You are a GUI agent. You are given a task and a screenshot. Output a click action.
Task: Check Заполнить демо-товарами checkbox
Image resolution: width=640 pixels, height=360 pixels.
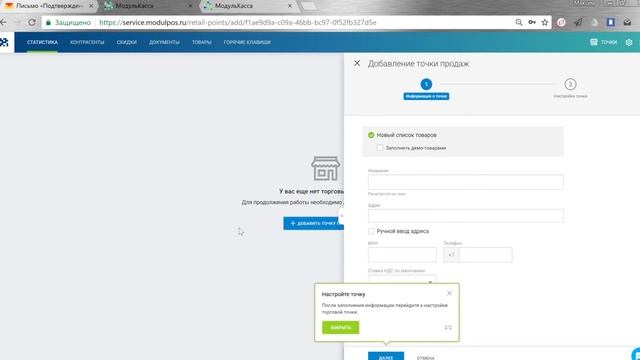(x=380, y=148)
